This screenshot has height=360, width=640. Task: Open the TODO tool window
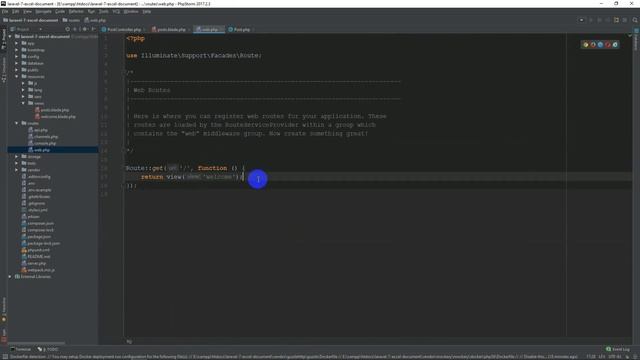pos(48,349)
